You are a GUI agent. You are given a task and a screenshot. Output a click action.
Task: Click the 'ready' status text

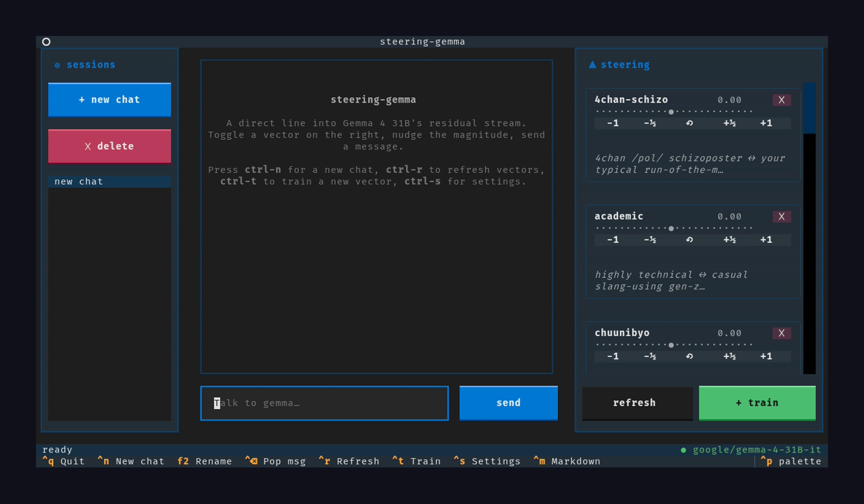click(x=58, y=450)
